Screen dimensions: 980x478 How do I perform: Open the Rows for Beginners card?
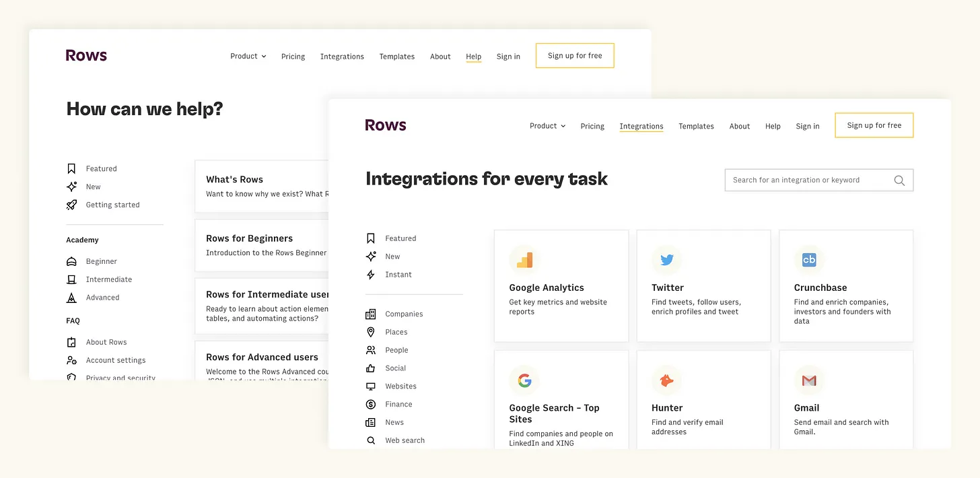point(262,246)
